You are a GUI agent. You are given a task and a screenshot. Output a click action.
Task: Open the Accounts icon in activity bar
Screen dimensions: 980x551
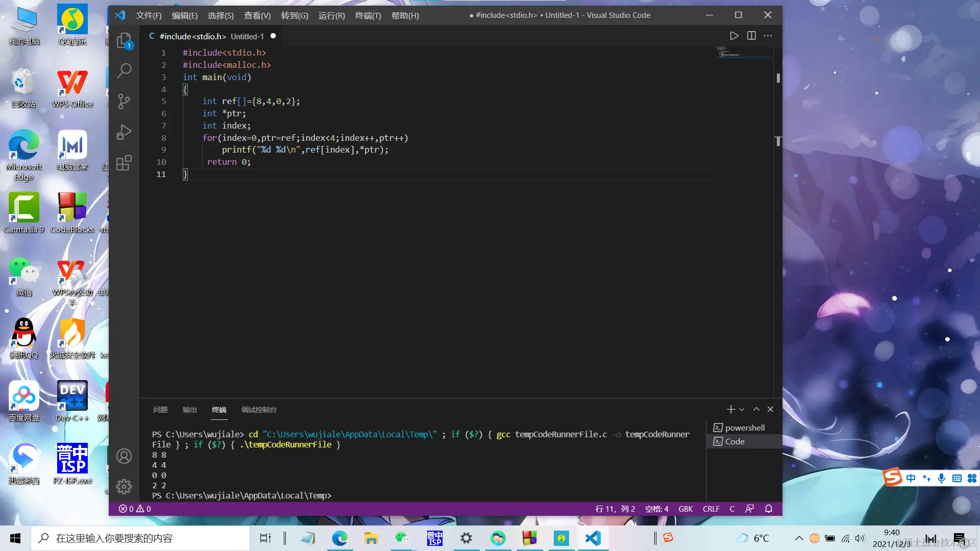tap(124, 456)
